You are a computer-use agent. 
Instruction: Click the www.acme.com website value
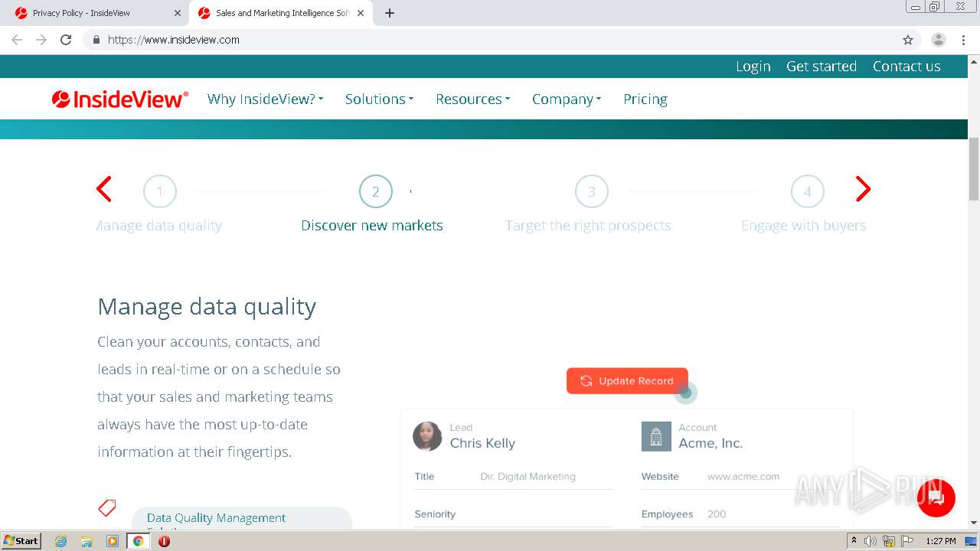tap(743, 477)
